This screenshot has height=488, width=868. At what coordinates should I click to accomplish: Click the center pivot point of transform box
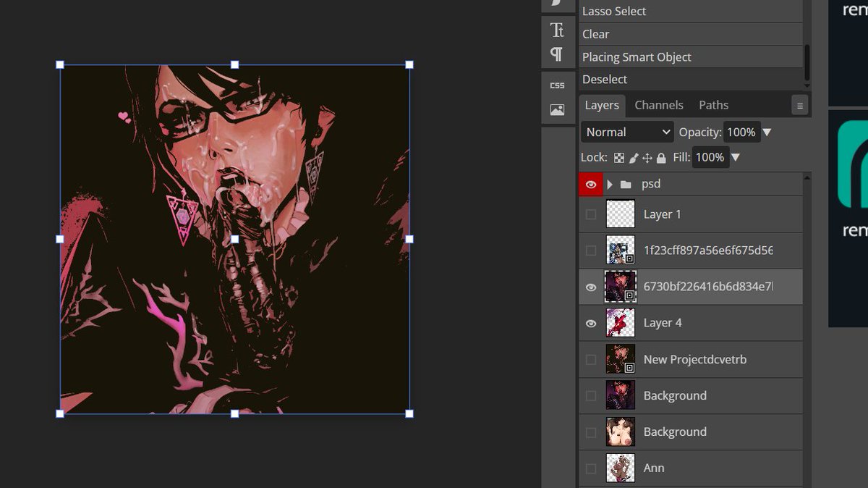tap(234, 239)
